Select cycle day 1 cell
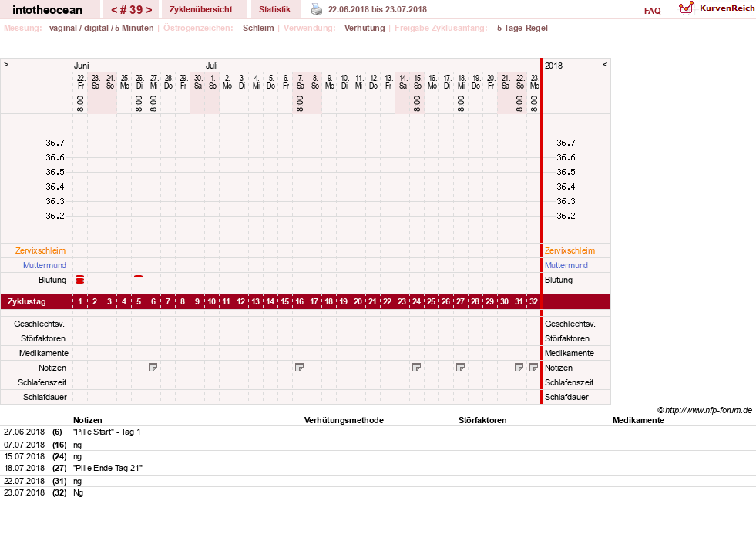756x558 pixels. click(x=80, y=301)
